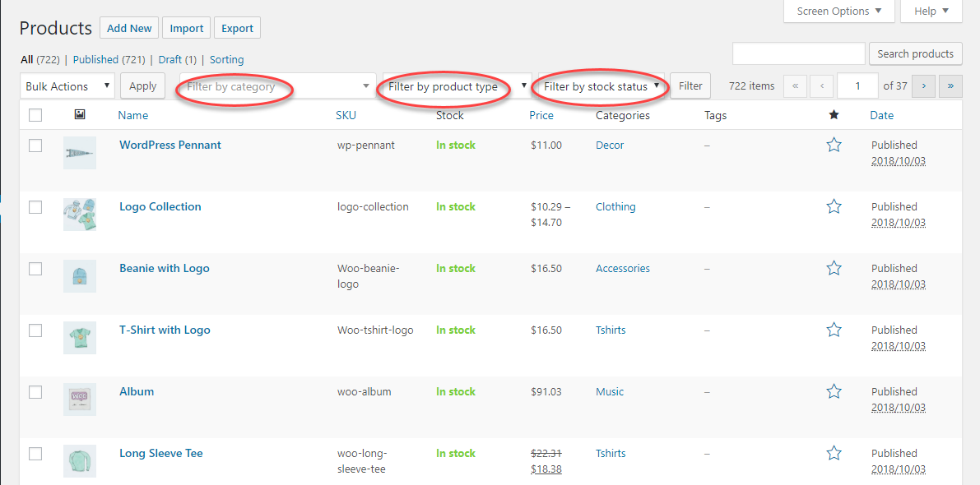Viewport: 980px width, 485px height.
Task: Open the Logo Collection product
Action: click(x=160, y=206)
